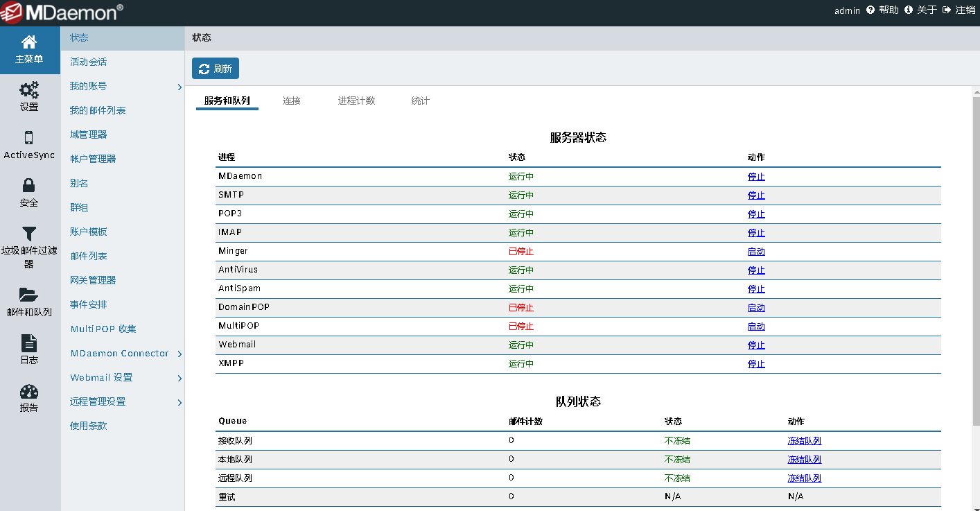This screenshot has height=511, width=980.
Task: Stop the Webmail service
Action: click(x=756, y=345)
